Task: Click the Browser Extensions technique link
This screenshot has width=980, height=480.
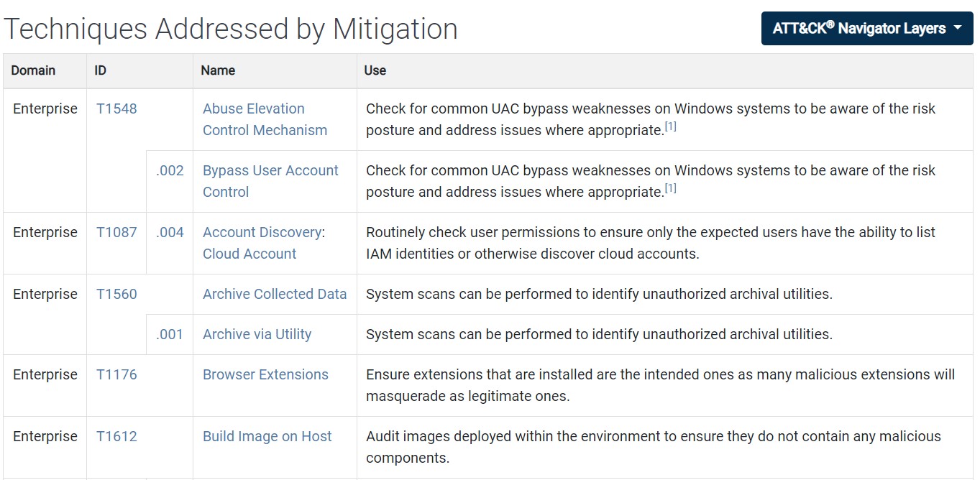Action: pyautogui.click(x=265, y=374)
